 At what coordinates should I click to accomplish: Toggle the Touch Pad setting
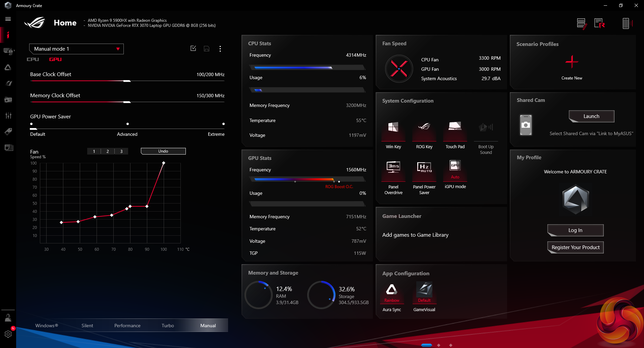(455, 127)
